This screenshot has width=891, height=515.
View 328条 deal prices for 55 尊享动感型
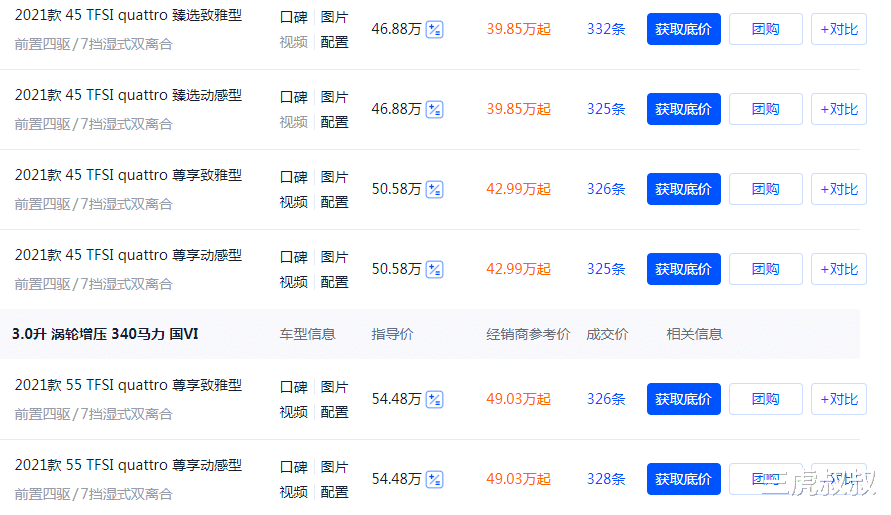(606, 480)
